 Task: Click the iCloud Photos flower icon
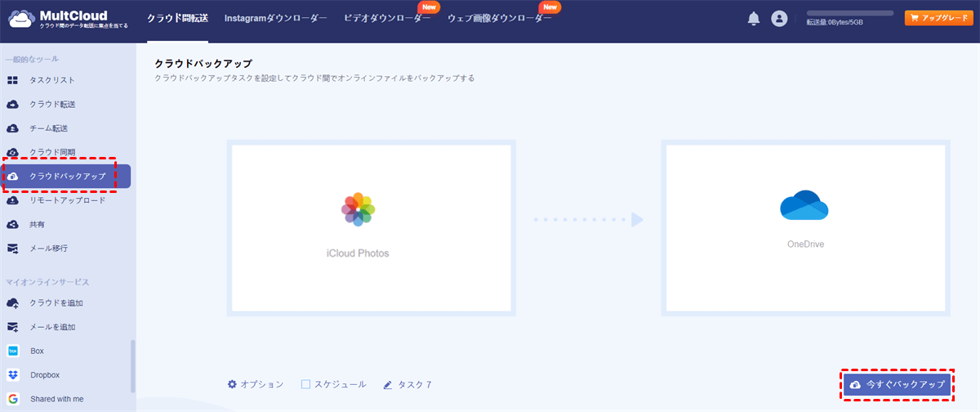click(x=358, y=208)
